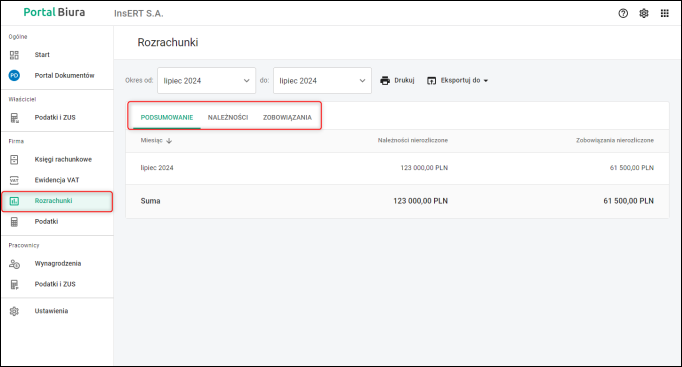Click the Start dashboard icon
Image resolution: width=682 pixels, height=367 pixels.
(14, 55)
